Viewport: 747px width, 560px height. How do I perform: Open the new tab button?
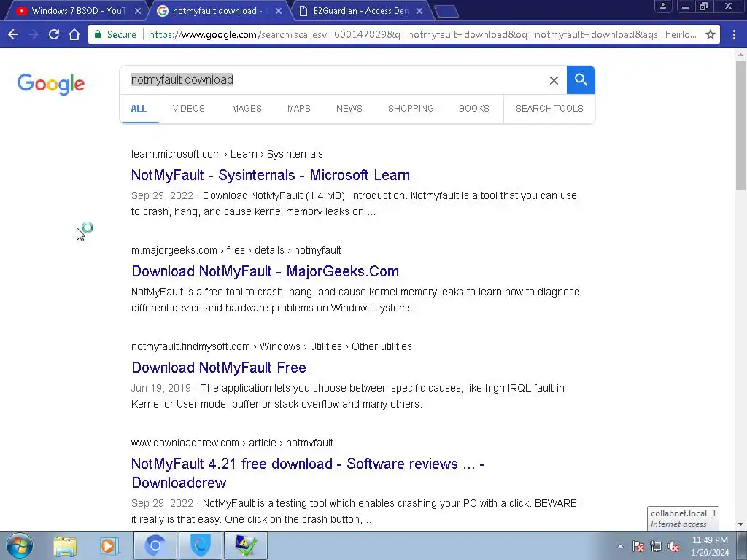coord(447,11)
